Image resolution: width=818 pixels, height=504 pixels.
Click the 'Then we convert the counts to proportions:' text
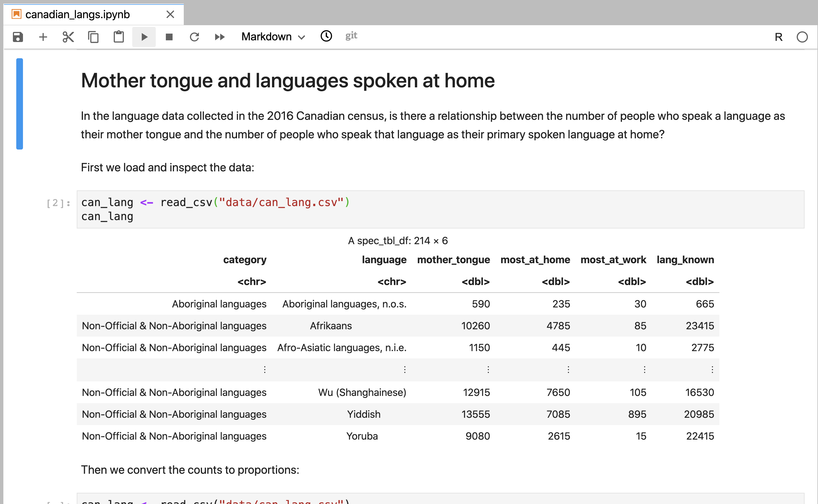(x=190, y=470)
